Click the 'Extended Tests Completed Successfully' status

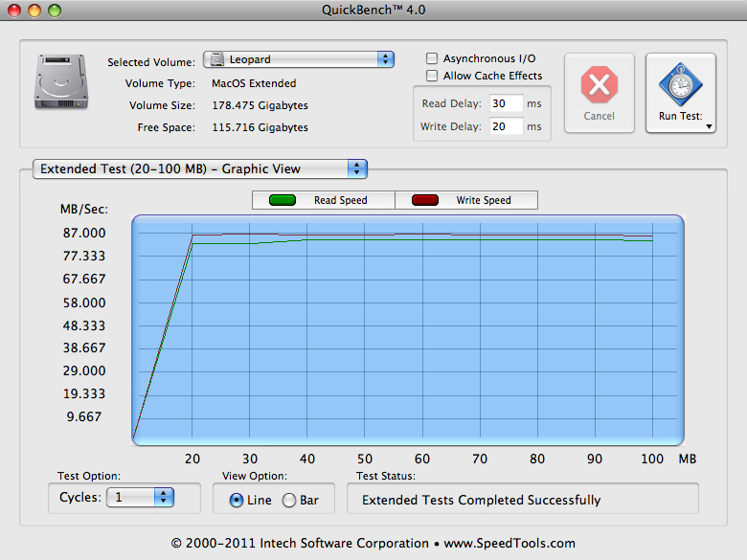click(x=481, y=500)
